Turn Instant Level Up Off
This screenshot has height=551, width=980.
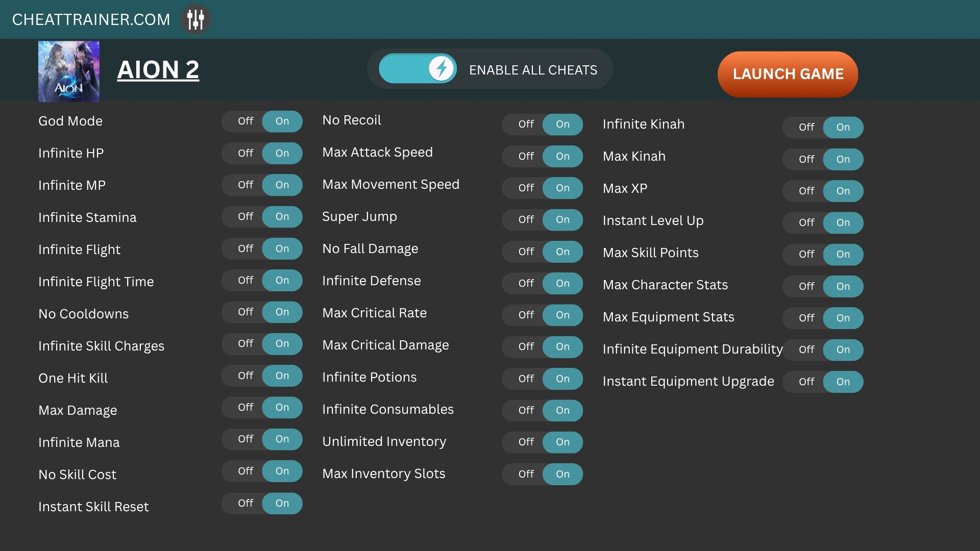point(806,222)
